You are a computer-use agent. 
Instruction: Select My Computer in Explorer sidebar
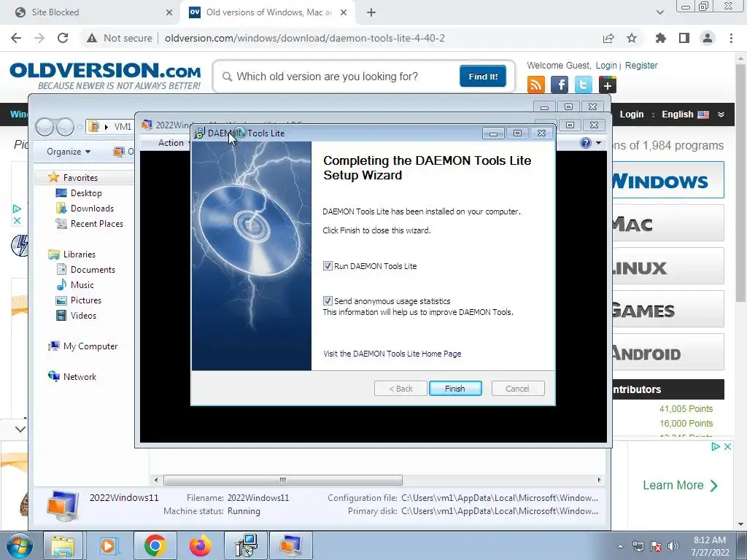pyautogui.click(x=90, y=346)
